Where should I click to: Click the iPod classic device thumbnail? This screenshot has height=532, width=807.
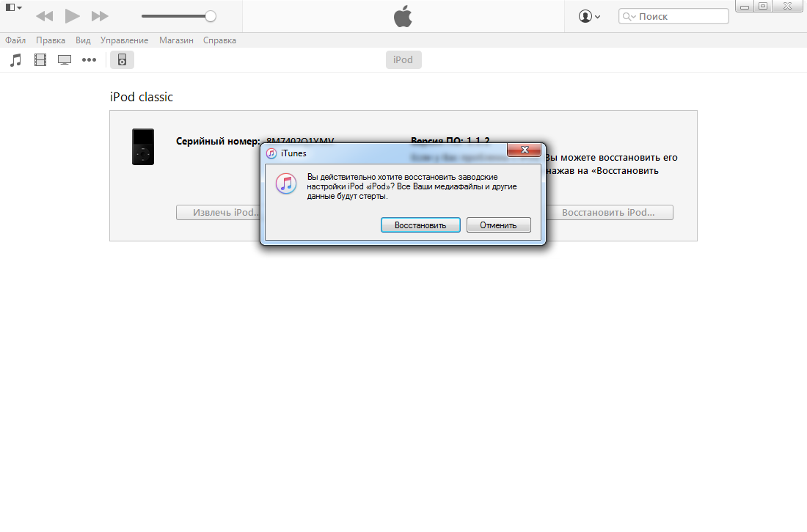click(x=143, y=147)
